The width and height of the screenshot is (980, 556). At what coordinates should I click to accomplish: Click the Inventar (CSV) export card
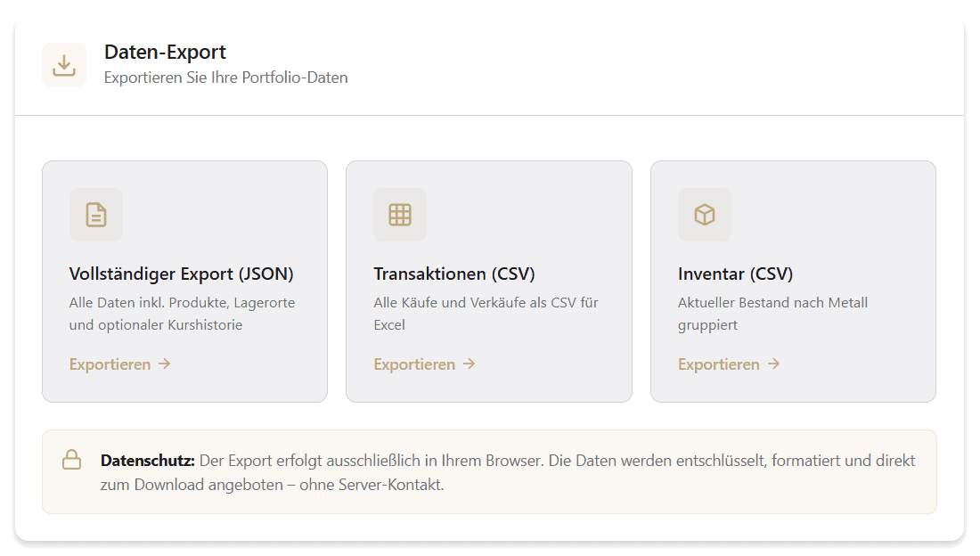point(793,281)
